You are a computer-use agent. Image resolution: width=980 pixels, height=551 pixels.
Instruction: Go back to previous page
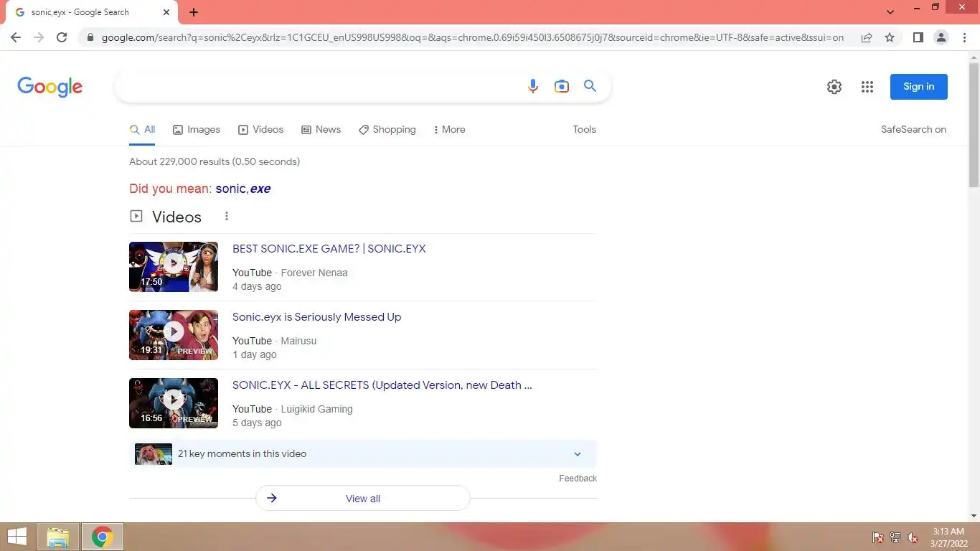[16, 37]
